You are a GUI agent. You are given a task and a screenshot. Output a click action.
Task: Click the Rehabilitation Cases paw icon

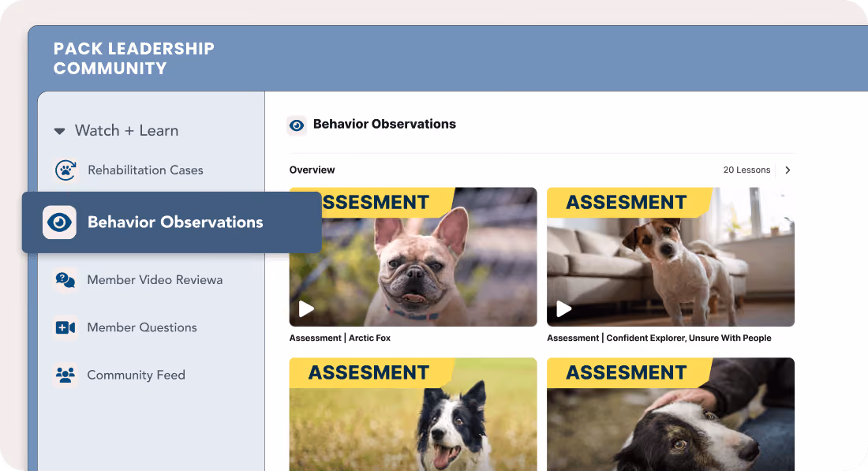click(65, 170)
